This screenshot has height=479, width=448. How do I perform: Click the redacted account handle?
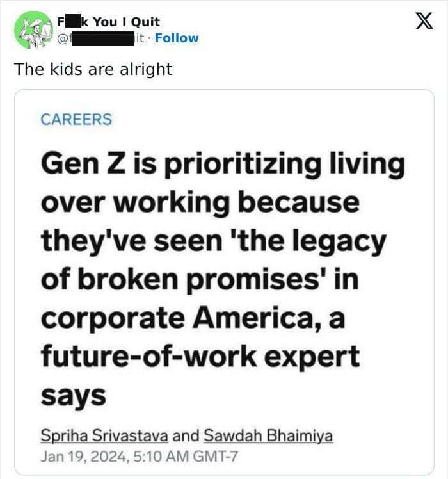(x=102, y=38)
